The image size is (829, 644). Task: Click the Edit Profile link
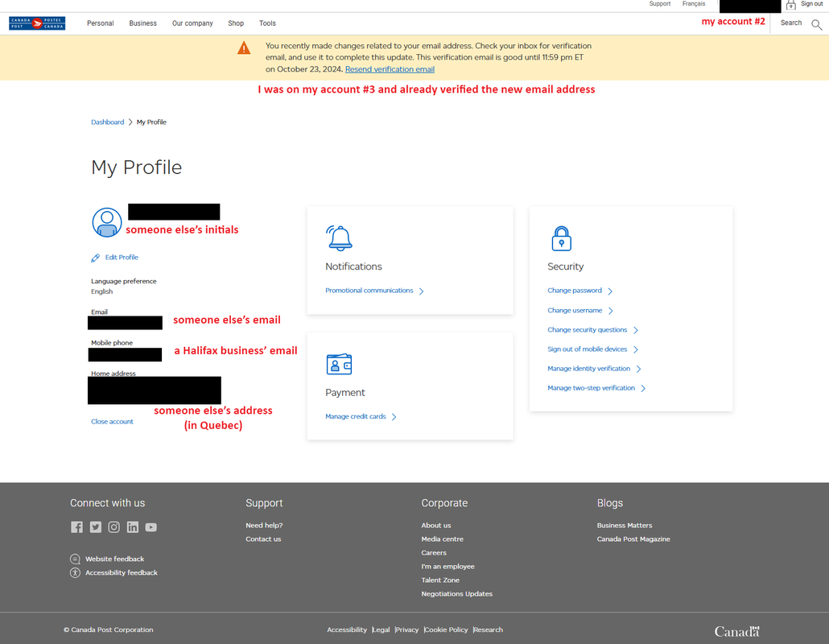point(122,258)
